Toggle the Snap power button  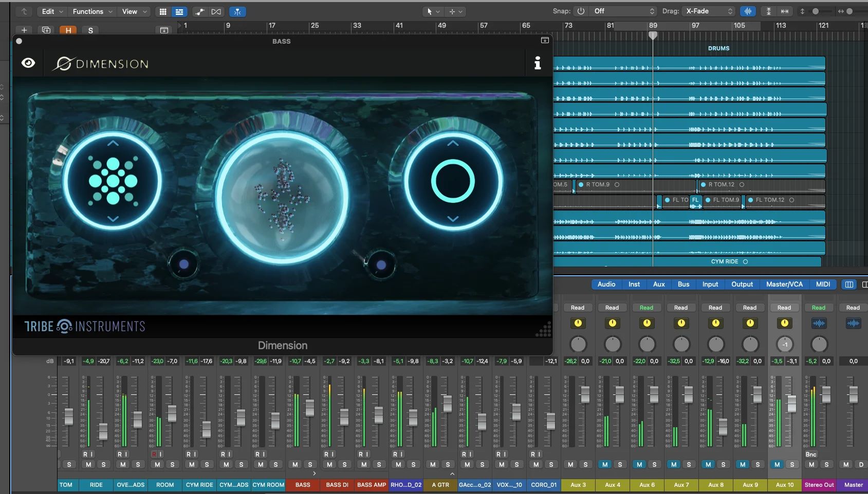click(x=581, y=11)
